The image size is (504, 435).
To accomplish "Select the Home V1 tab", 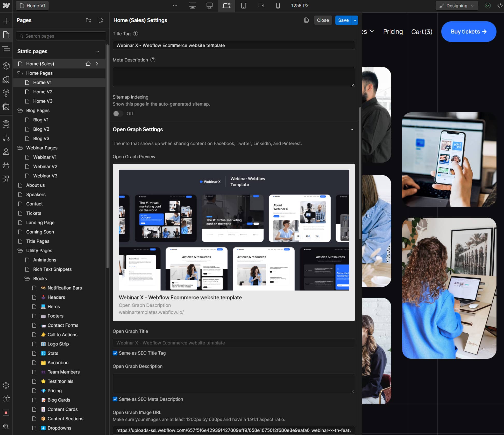I will [32, 5].
